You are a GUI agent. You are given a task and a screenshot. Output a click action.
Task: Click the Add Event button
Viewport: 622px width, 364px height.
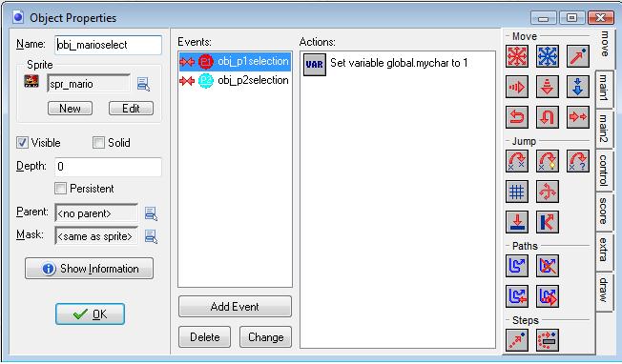point(235,307)
